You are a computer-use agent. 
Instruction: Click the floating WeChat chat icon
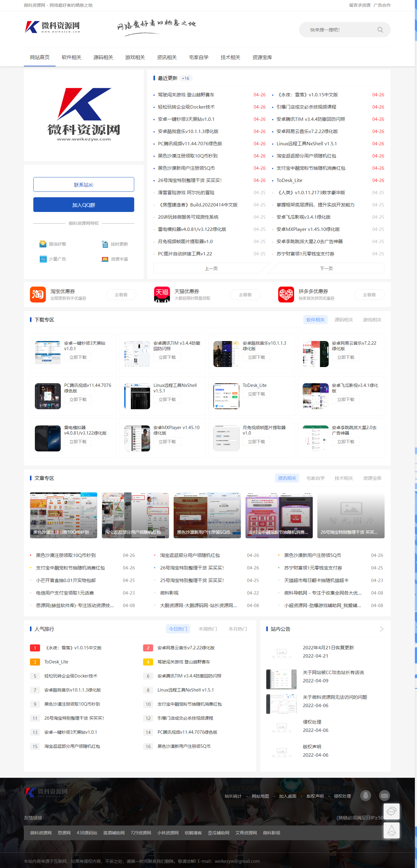[x=391, y=811]
